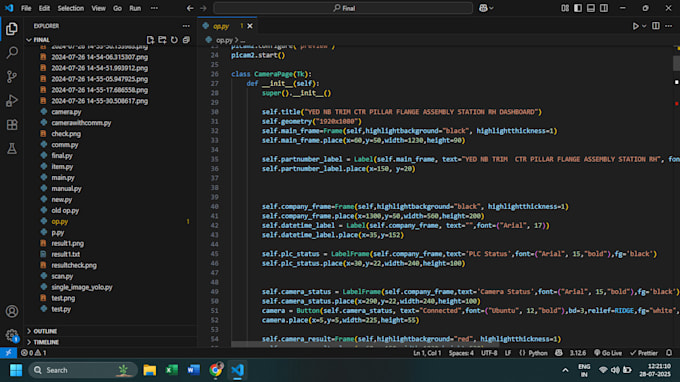Refresh the Explorer file list
This screenshot has width=680, height=382.
(x=174, y=40)
